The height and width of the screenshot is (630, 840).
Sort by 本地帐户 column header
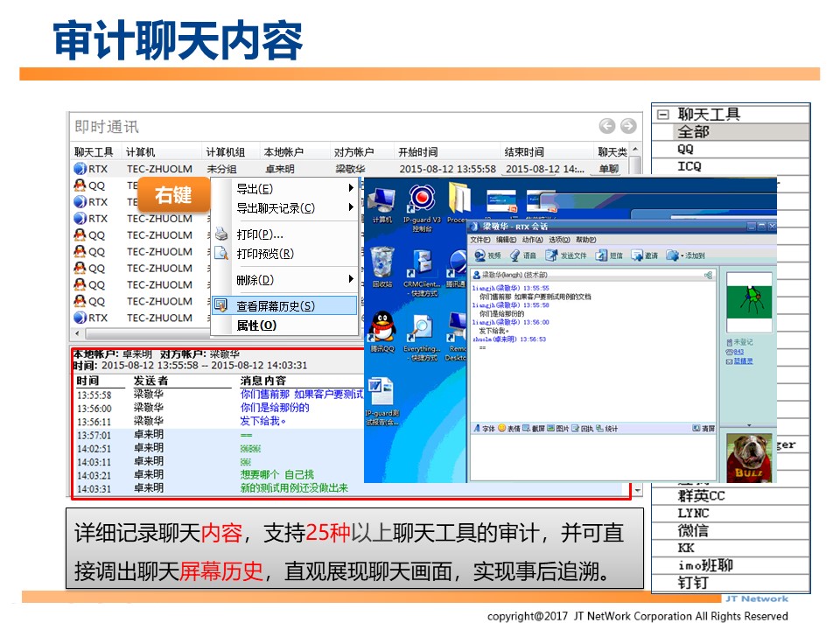295,151
